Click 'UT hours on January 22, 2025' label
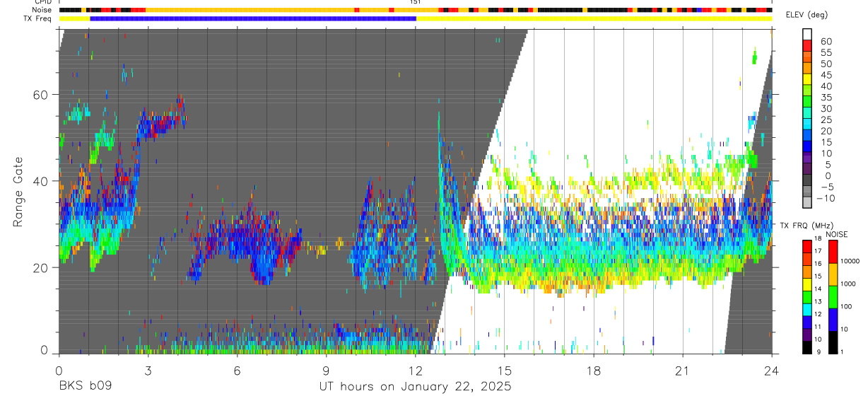Image resolution: width=868 pixels, height=401 pixels. click(x=415, y=387)
